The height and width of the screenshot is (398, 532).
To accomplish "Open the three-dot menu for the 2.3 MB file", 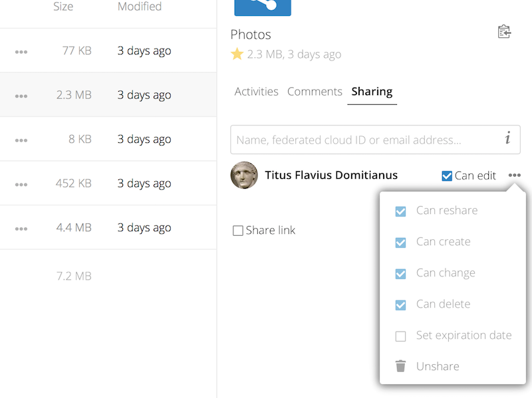I will (21, 94).
